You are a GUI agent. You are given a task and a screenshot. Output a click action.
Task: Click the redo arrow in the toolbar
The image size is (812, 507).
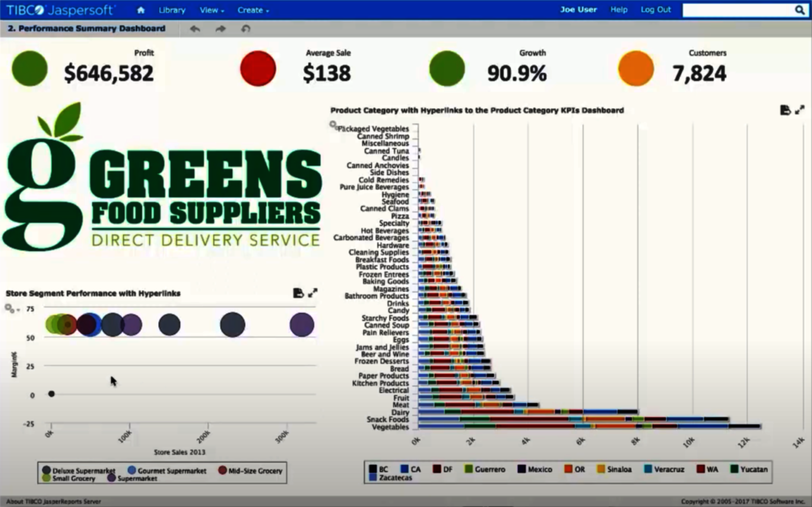click(x=220, y=29)
